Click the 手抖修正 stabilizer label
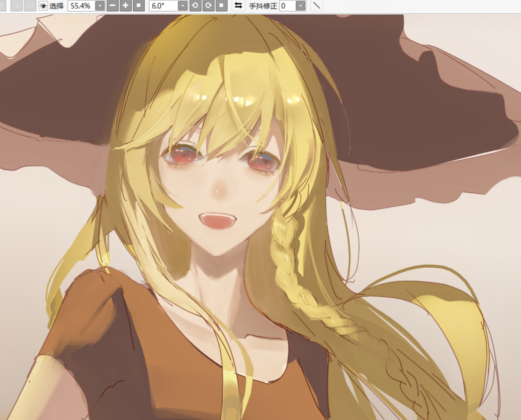This screenshot has width=521, height=420. coord(263,6)
